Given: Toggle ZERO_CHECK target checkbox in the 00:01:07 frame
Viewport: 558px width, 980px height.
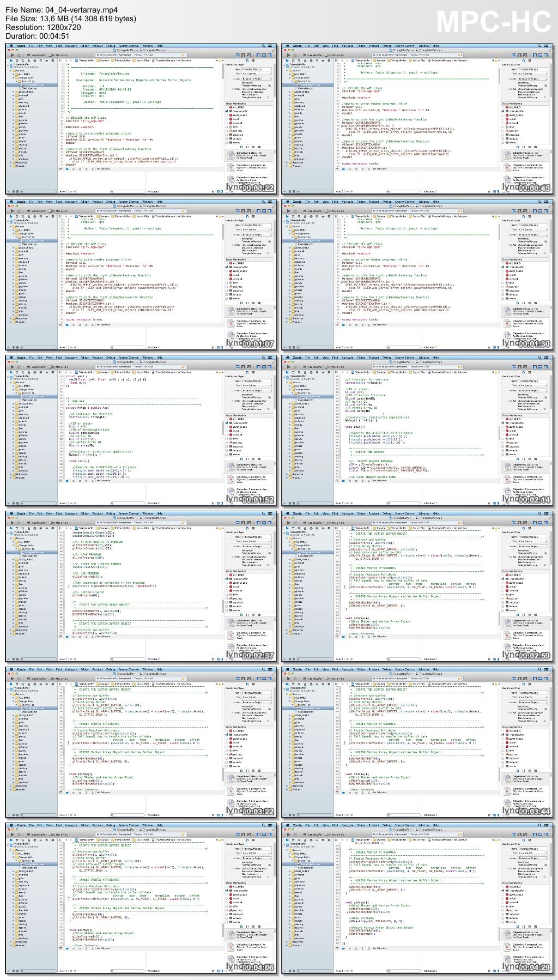Looking at the screenshot, I should 227,271.
